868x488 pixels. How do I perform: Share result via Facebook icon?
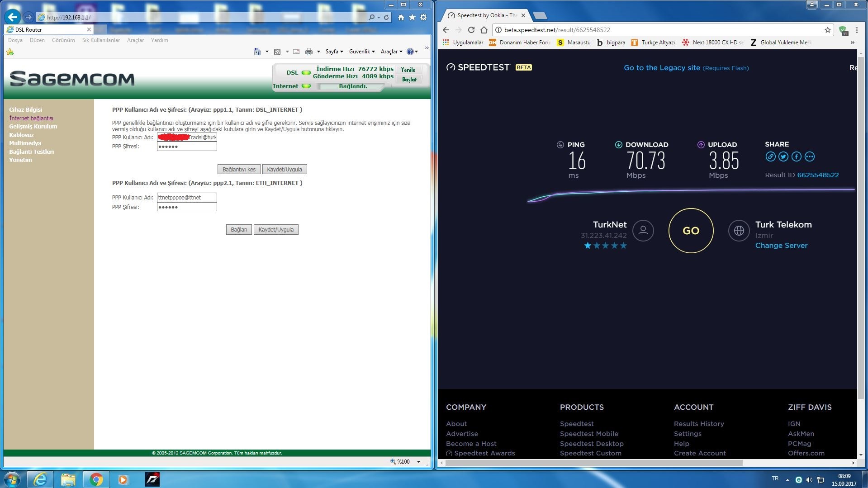coord(797,156)
